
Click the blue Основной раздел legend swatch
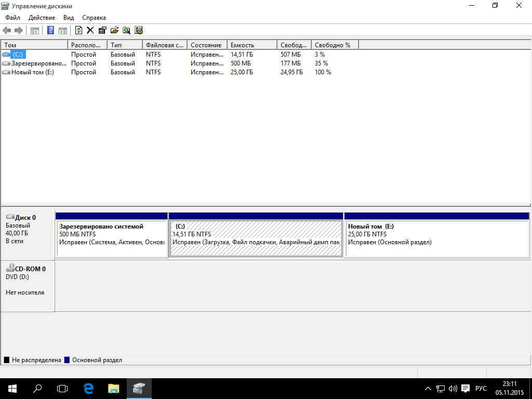pos(66,360)
